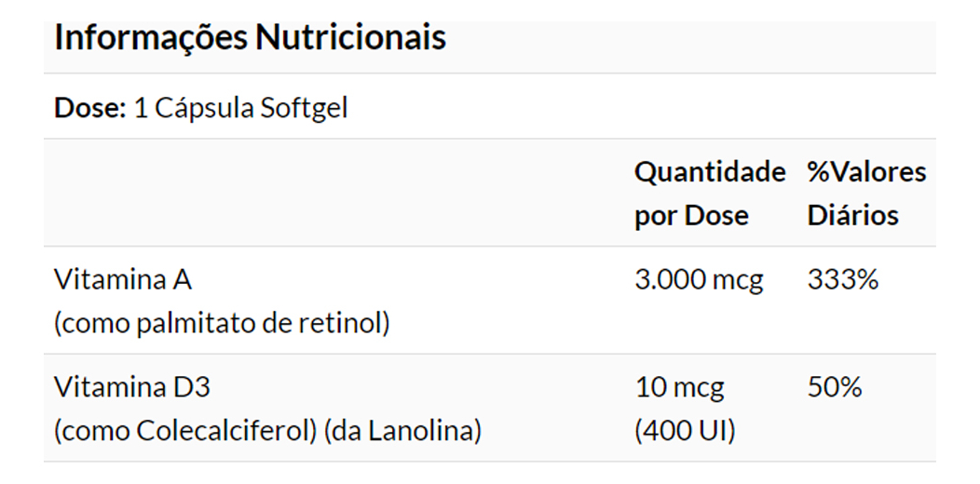Click the word "Diários" in the header
This screenshot has width=980, height=484.
click(x=852, y=216)
